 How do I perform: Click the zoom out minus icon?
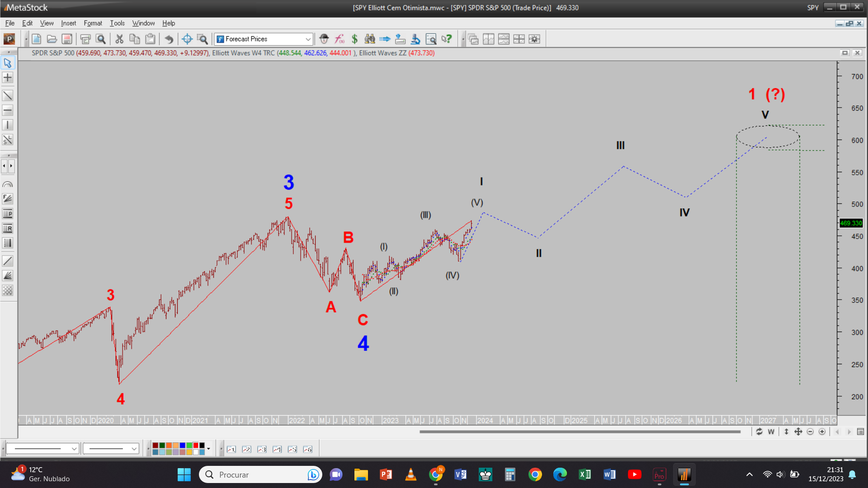click(x=810, y=432)
